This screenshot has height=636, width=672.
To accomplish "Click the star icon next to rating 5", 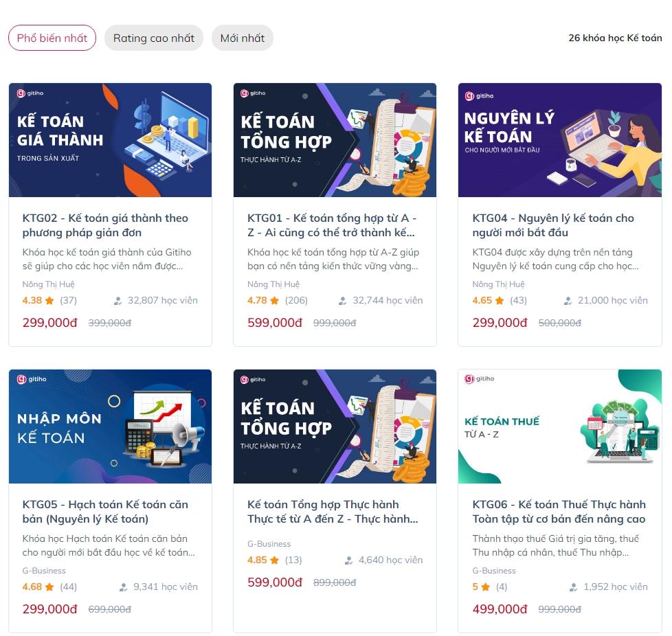I will pos(486,587).
